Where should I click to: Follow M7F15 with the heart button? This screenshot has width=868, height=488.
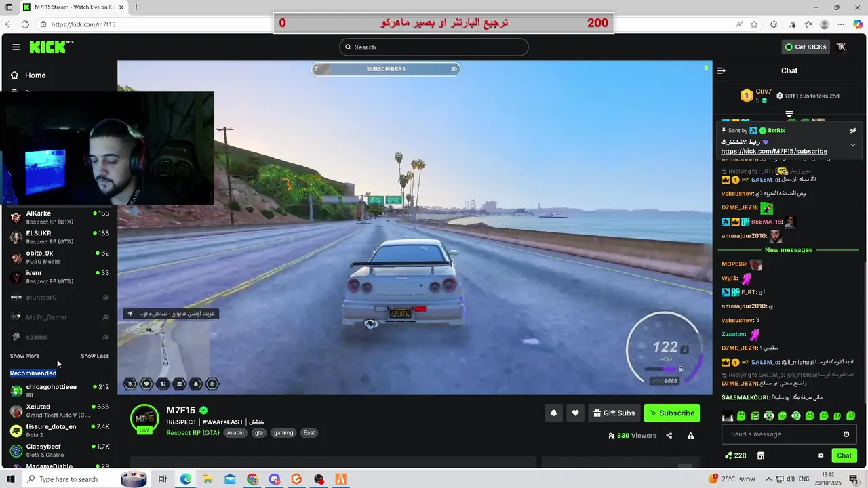[575, 413]
